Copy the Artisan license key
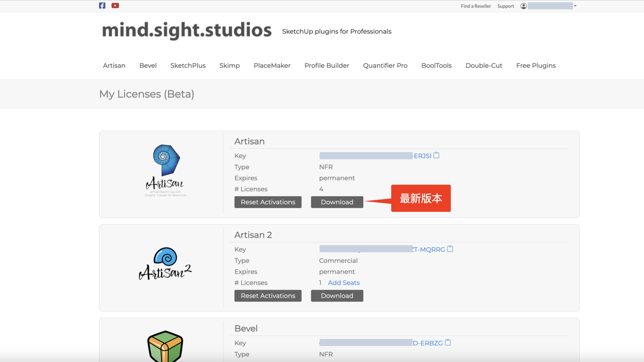 click(x=436, y=156)
